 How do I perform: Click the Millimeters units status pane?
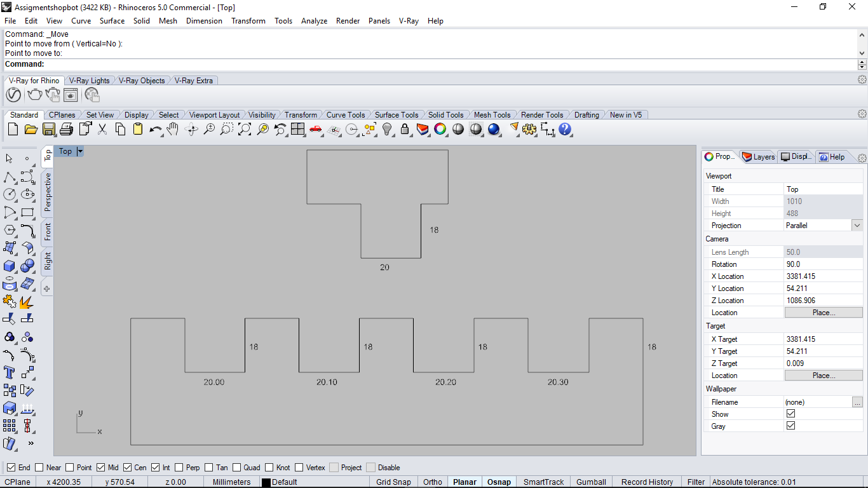tap(231, 482)
